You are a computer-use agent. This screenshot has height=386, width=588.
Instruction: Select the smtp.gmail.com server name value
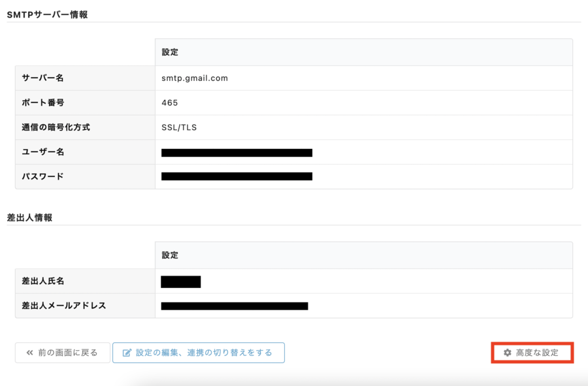(195, 78)
